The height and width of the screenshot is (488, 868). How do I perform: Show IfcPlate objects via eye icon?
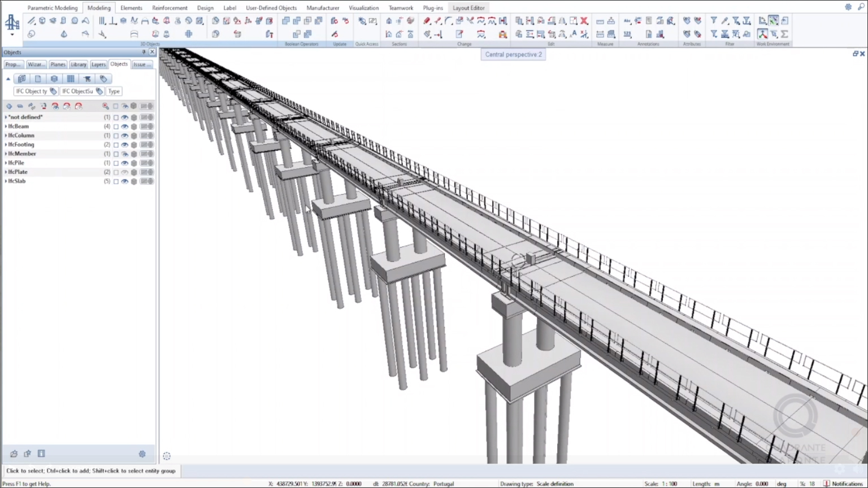coord(125,172)
